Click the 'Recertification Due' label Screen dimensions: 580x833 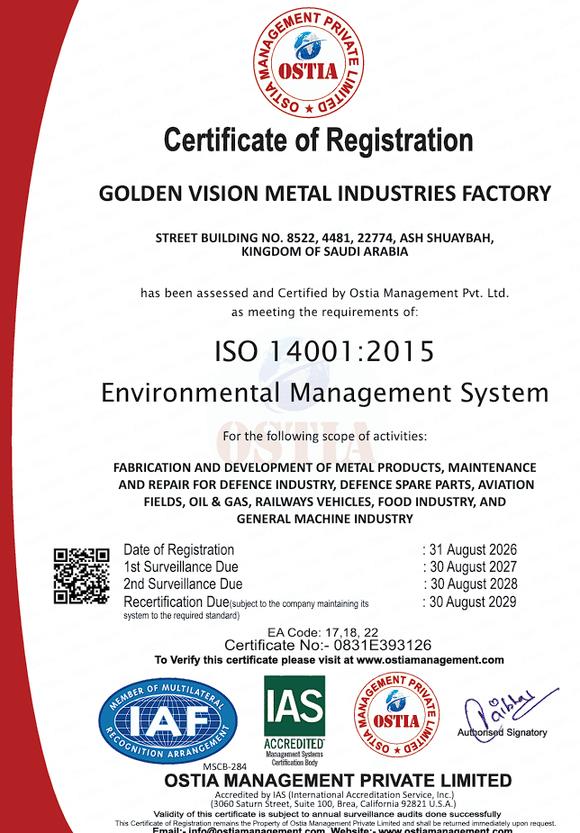tap(176, 602)
